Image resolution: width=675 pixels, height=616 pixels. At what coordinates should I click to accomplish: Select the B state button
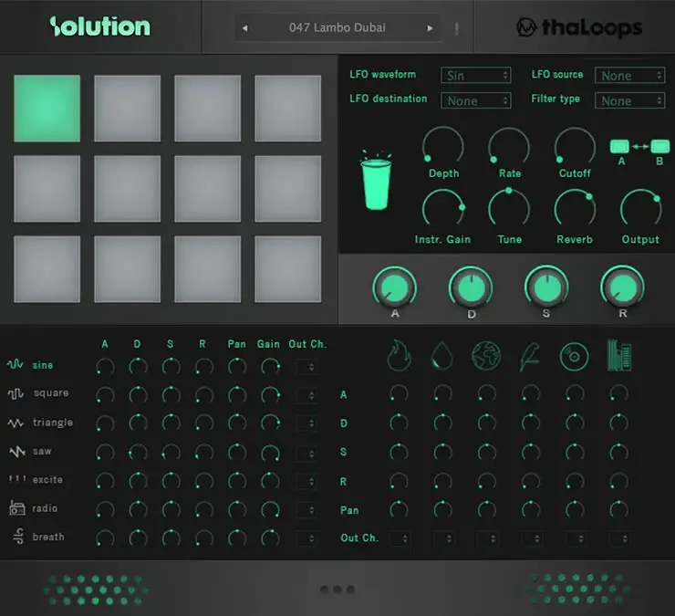click(x=659, y=146)
